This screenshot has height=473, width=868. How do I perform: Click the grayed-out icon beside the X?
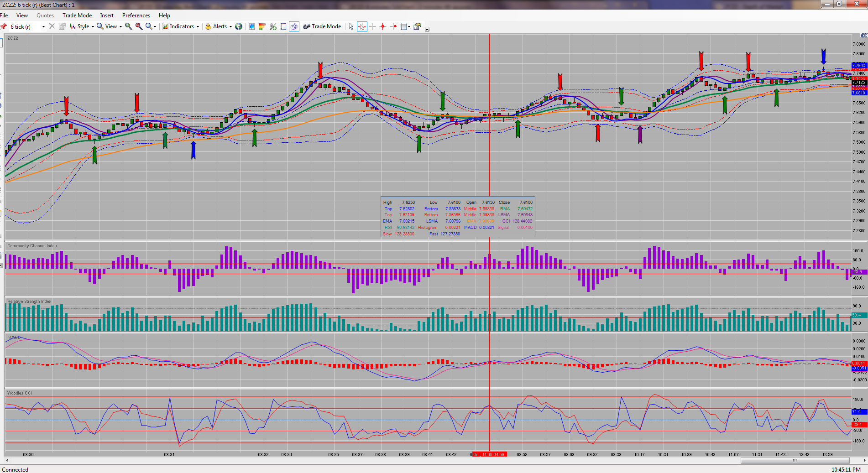pyautogui.click(x=63, y=26)
